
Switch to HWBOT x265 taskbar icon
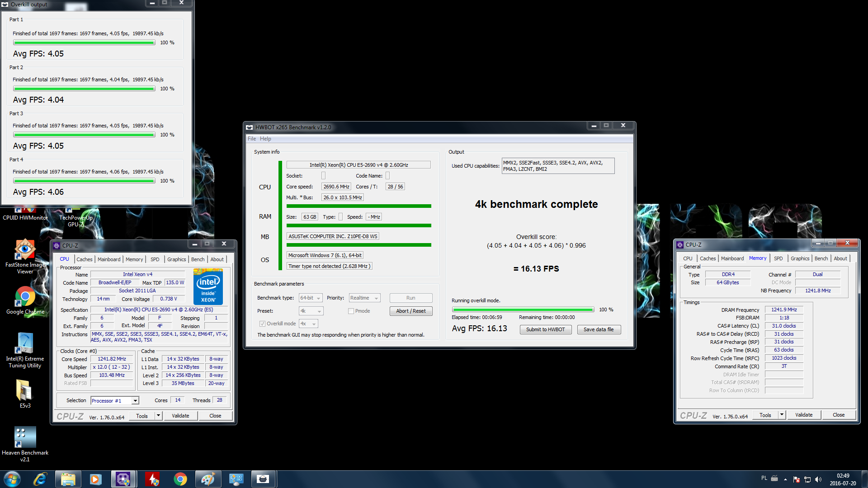point(263,479)
